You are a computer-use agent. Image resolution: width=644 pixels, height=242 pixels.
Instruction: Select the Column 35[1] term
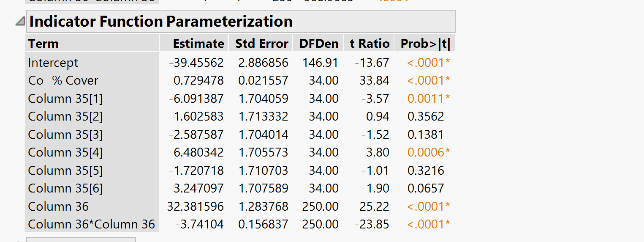coord(65,99)
